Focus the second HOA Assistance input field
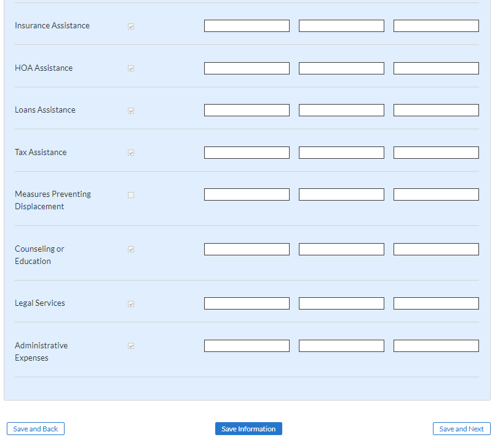495x448 pixels. (341, 68)
